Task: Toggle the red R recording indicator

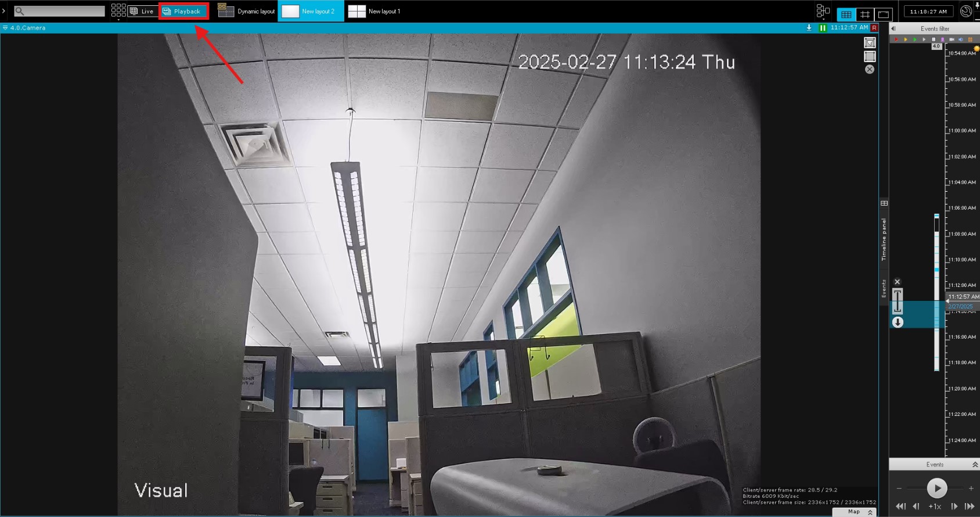Action: (874, 28)
